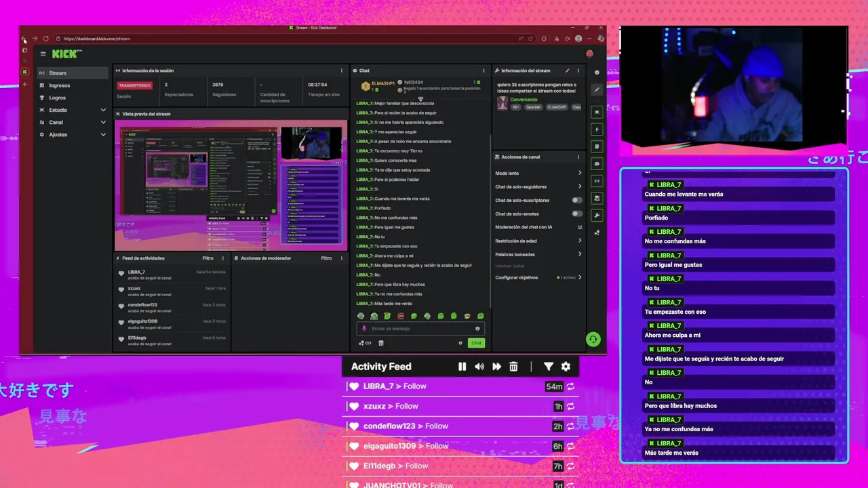Skip the current alert in Activity Feed
Viewport: 868px width, 488px height.
[496, 367]
